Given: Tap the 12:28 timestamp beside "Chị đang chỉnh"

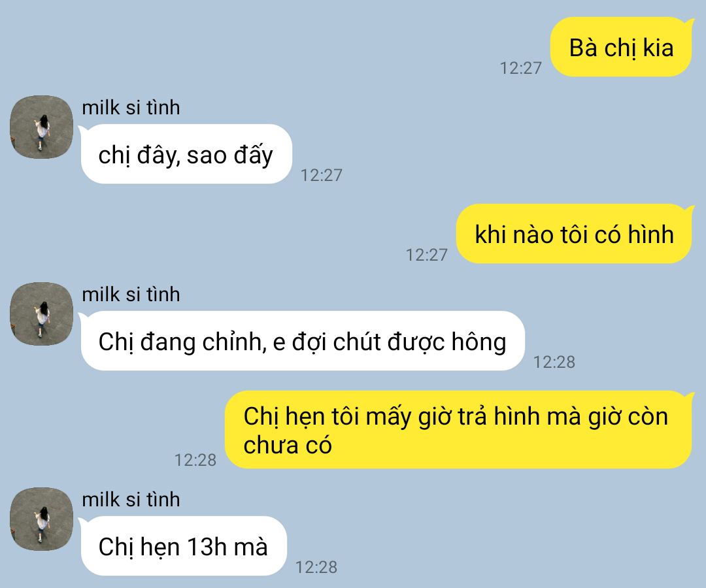Looking at the screenshot, I should 554,362.
